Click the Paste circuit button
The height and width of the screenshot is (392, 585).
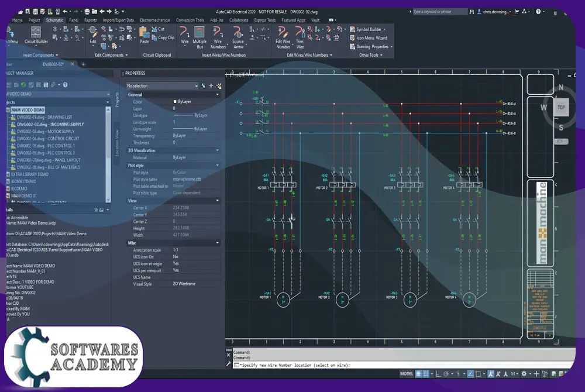144,36
